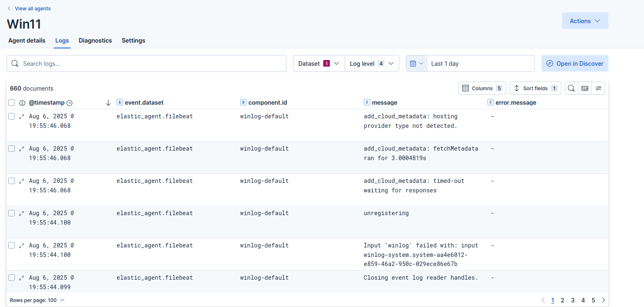Open the Rows per page selector
Viewport: 644px width, 307px height.
pos(37,300)
